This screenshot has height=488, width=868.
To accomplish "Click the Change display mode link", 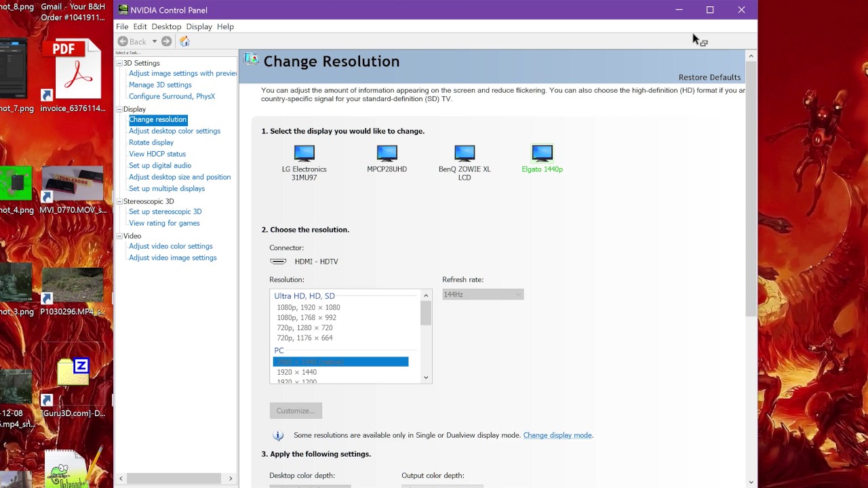I will pyautogui.click(x=557, y=435).
